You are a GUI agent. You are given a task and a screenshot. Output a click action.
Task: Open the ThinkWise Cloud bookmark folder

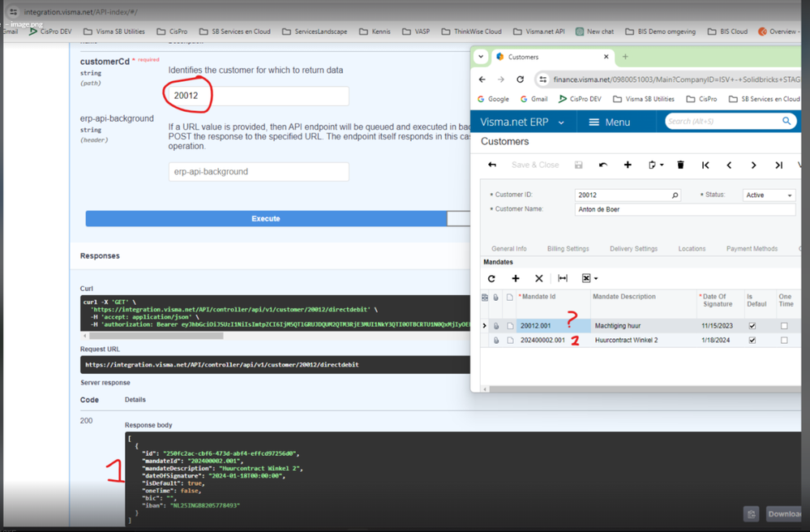tap(471, 32)
